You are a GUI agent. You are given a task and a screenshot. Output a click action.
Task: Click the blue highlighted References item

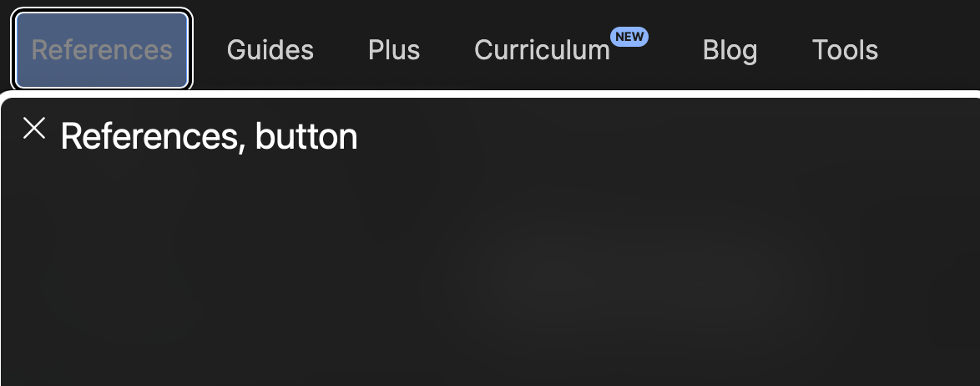(x=102, y=50)
